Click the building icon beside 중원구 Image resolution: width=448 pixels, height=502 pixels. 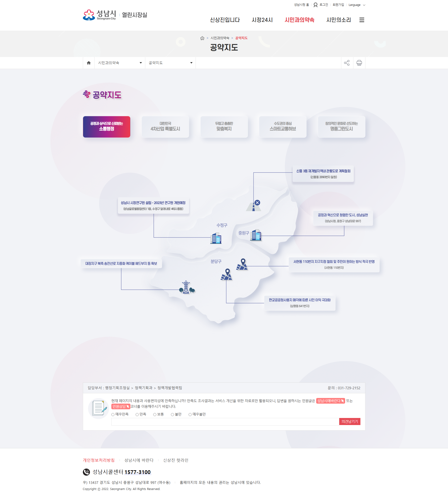[x=256, y=235]
